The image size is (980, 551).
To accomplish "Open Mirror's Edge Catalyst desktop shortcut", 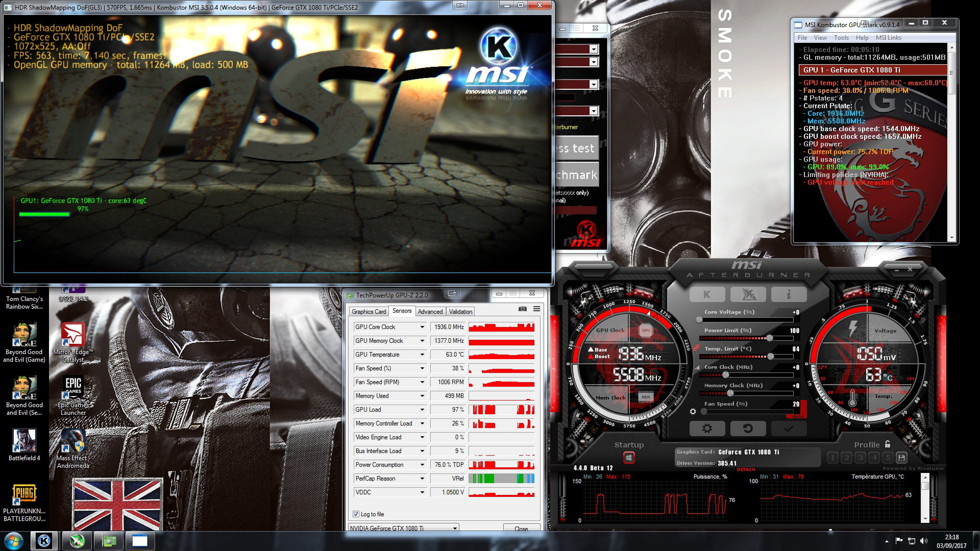I will (73, 342).
